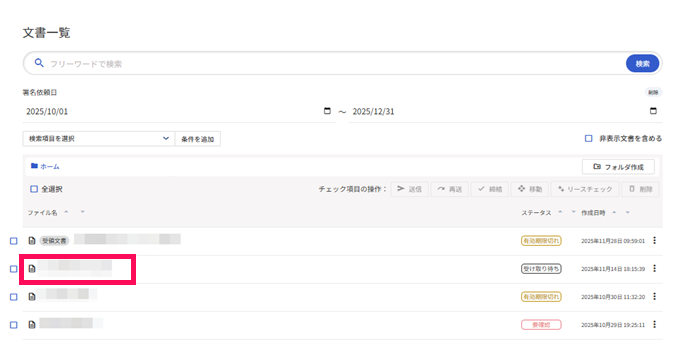Viewport: 679px width, 362px height.
Task: Toggle the 全選択 select-all checkbox
Action: click(34, 189)
